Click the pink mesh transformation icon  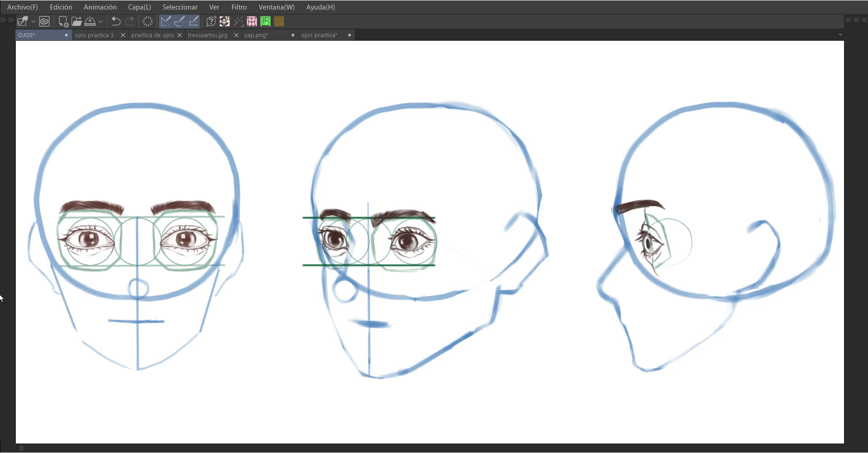[x=252, y=21]
